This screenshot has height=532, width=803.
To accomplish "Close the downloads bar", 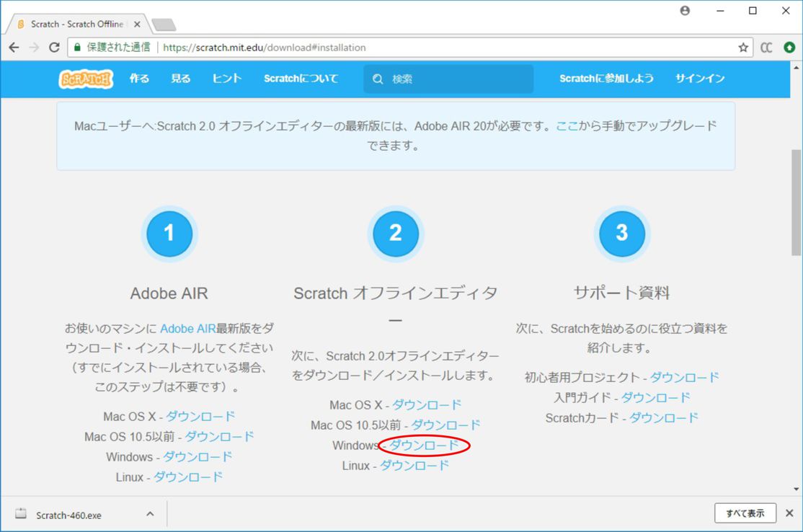I will [x=789, y=513].
